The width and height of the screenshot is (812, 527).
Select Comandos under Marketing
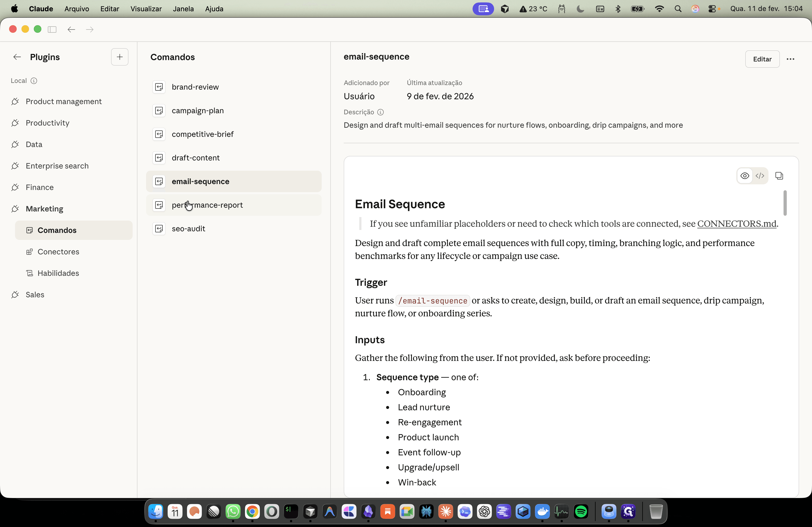tap(74, 230)
